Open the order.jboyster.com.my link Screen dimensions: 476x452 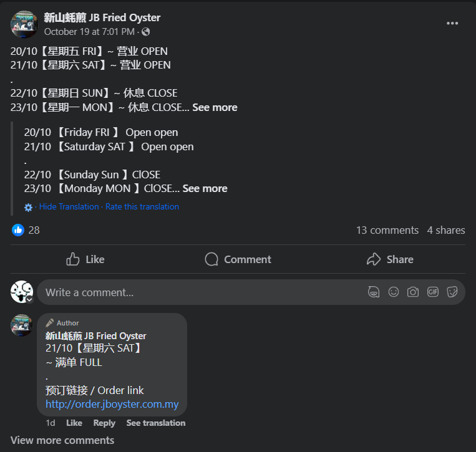pos(112,404)
